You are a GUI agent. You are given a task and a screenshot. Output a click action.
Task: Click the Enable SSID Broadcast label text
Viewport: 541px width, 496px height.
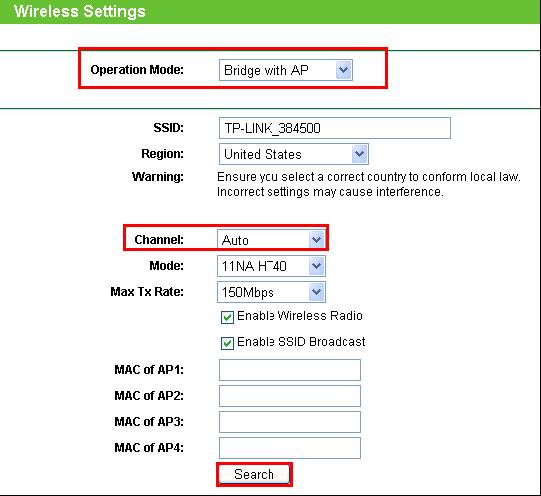[301, 342]
